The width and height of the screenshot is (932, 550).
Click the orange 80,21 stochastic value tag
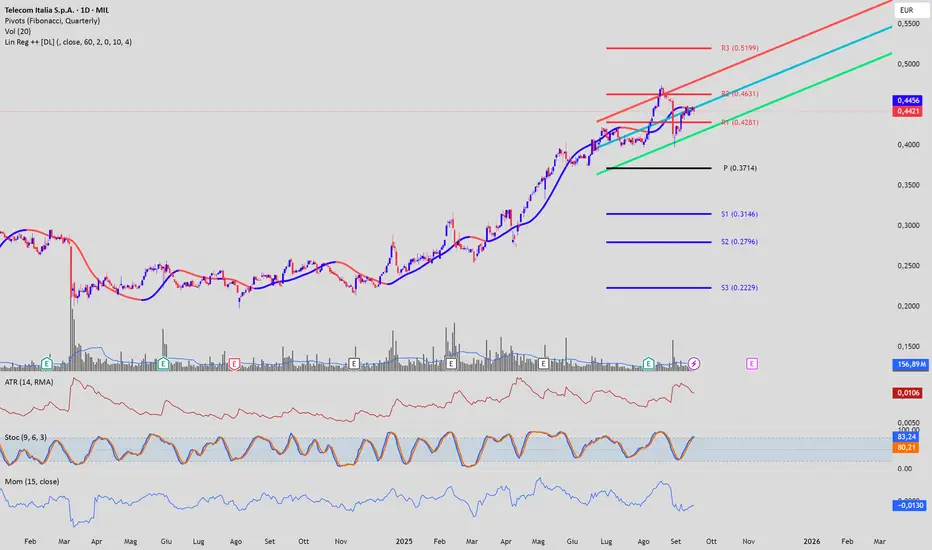click(906, 448)
